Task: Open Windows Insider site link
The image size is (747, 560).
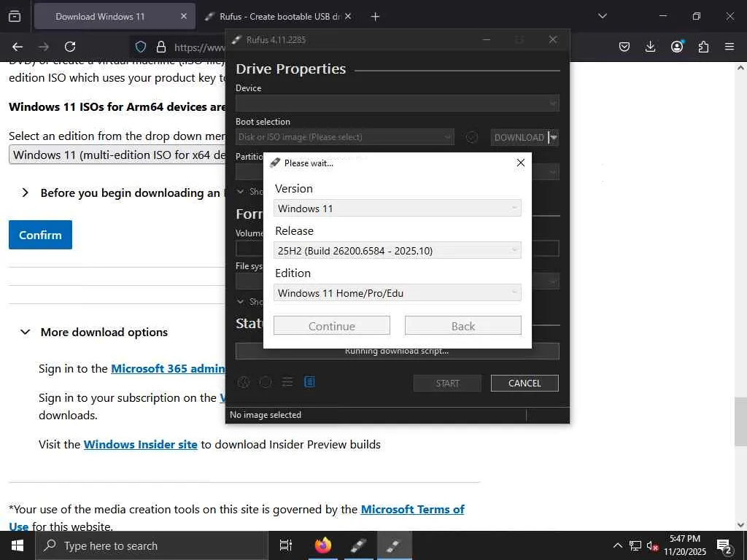Action: tap(141, 444)
